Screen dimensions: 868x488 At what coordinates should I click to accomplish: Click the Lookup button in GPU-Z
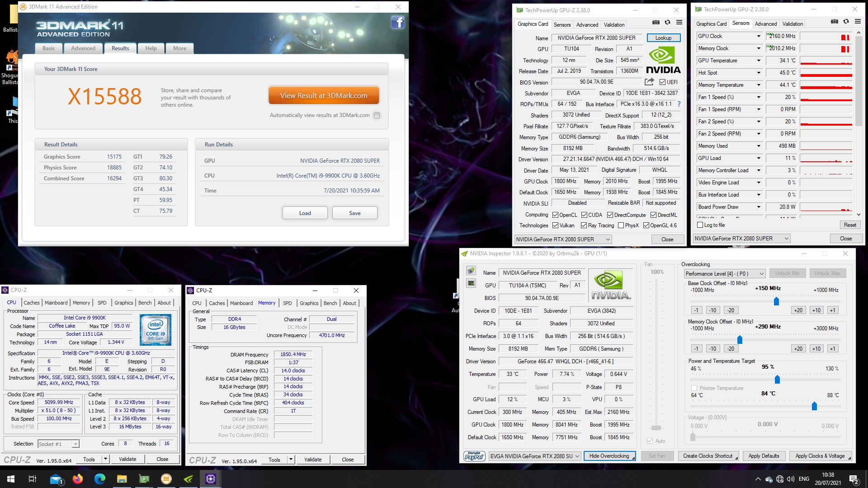pyautogui.click(x=663, y=38)
